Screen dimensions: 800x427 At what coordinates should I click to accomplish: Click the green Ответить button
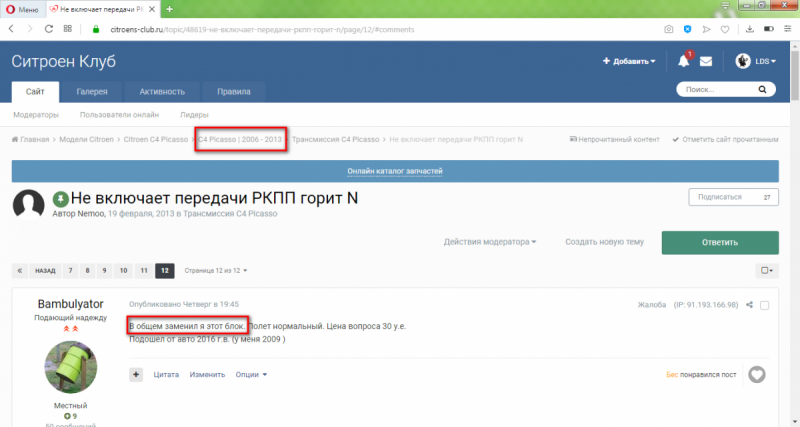coord(719,242)
